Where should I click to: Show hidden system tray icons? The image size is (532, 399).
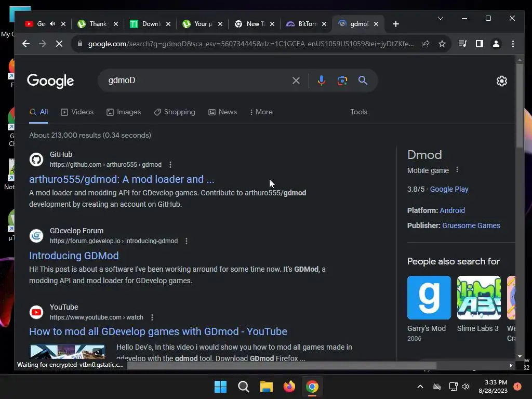point(420,387)
